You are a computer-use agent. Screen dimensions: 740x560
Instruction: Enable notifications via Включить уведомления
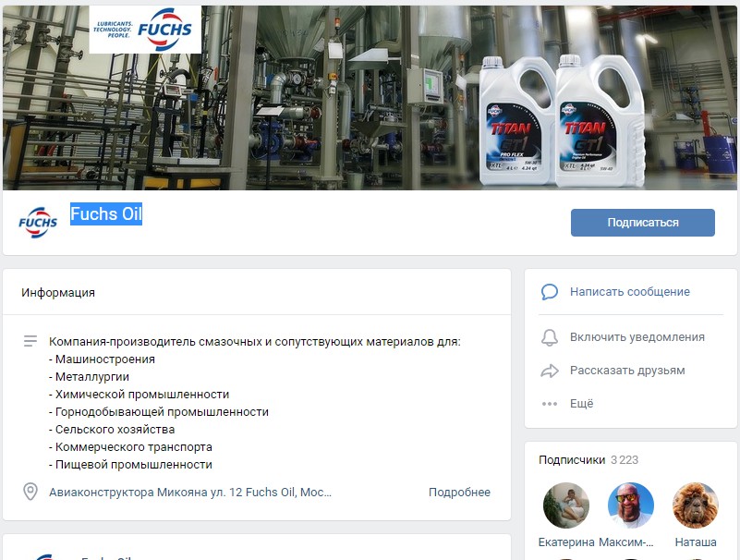click(x=637, y=337)
